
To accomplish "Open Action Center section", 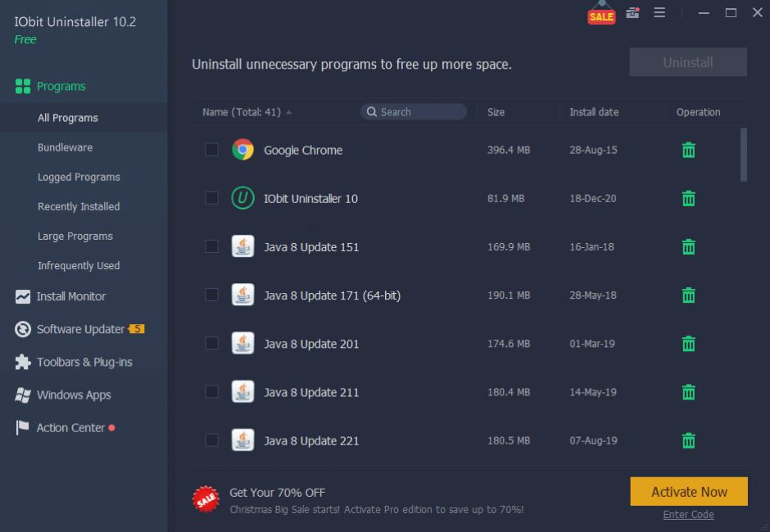I will tap(70, 428).
